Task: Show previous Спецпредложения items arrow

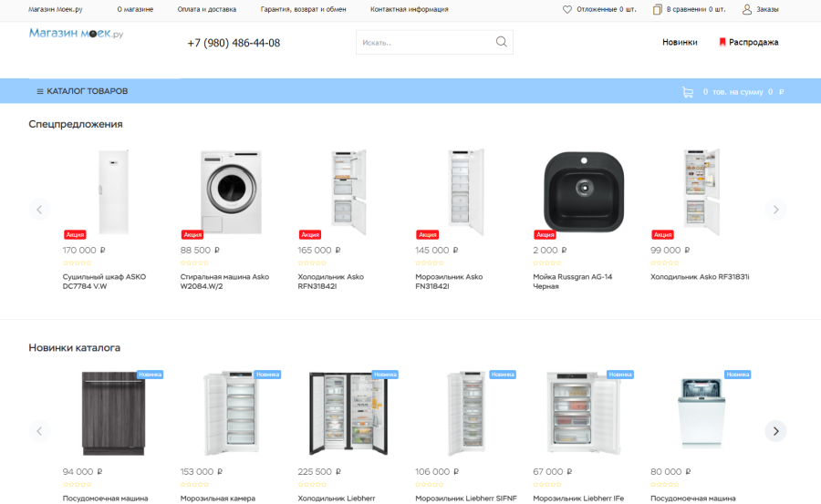Action: [x=39, y=210]
